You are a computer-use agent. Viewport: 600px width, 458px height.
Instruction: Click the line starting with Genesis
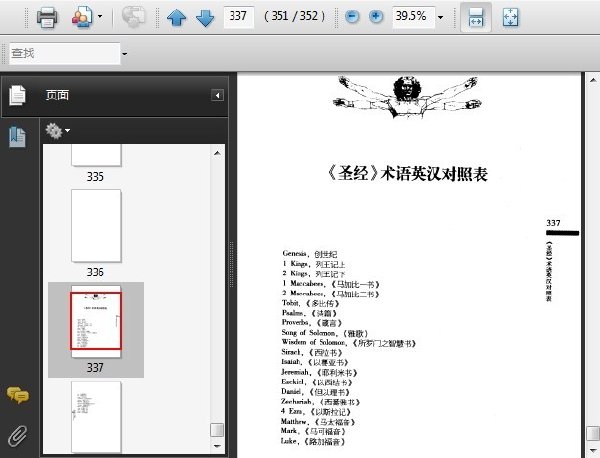[310, 254]
